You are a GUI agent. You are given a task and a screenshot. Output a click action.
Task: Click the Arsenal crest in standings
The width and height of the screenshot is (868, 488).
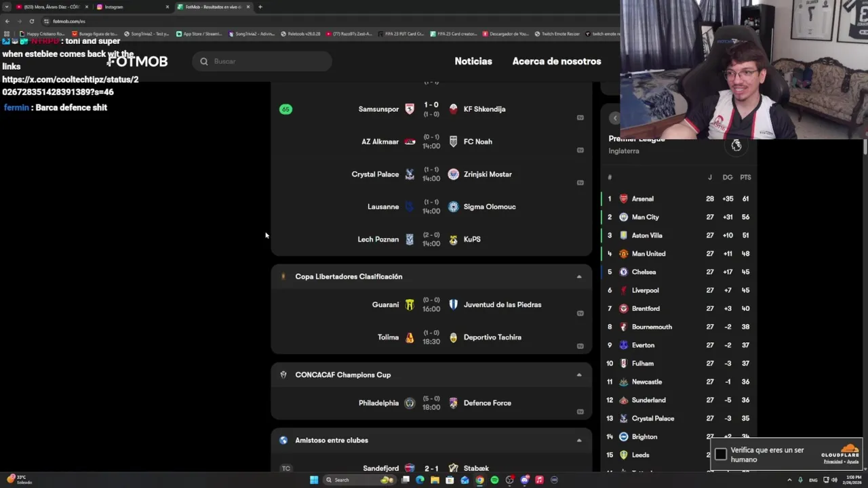(x=624, y=199)
